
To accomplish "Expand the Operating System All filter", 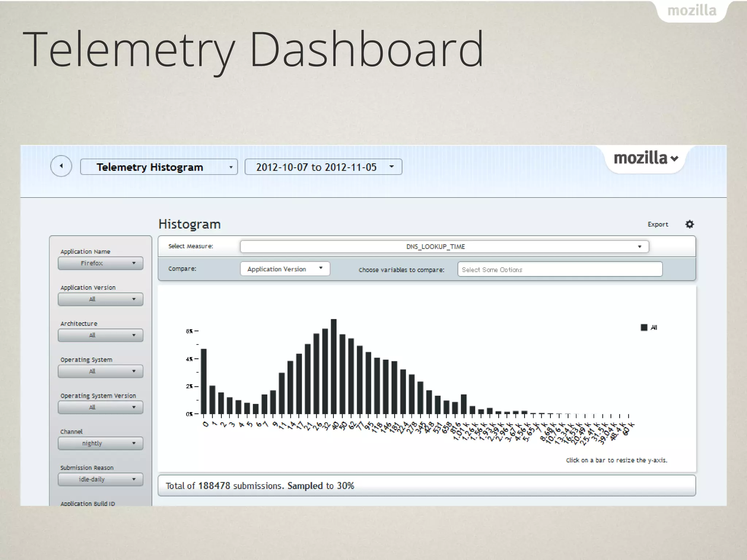I will click(x=100, y=371).
